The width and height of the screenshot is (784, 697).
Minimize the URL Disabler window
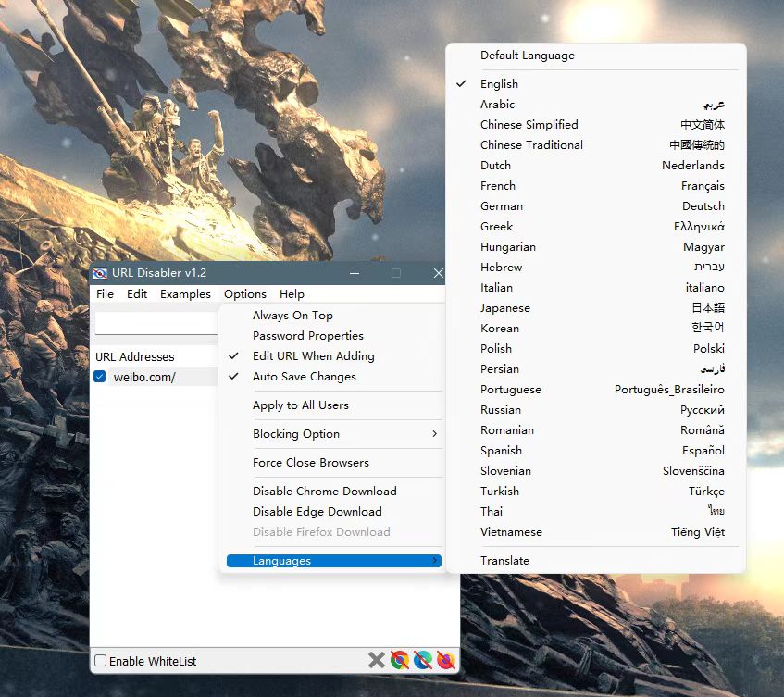click(355, 273)
